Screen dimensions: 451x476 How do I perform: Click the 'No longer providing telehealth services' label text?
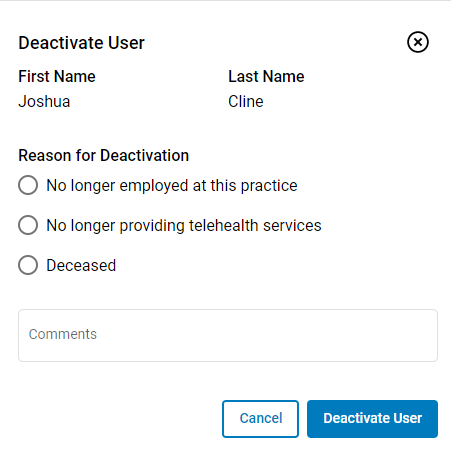[x=184, y=225]
